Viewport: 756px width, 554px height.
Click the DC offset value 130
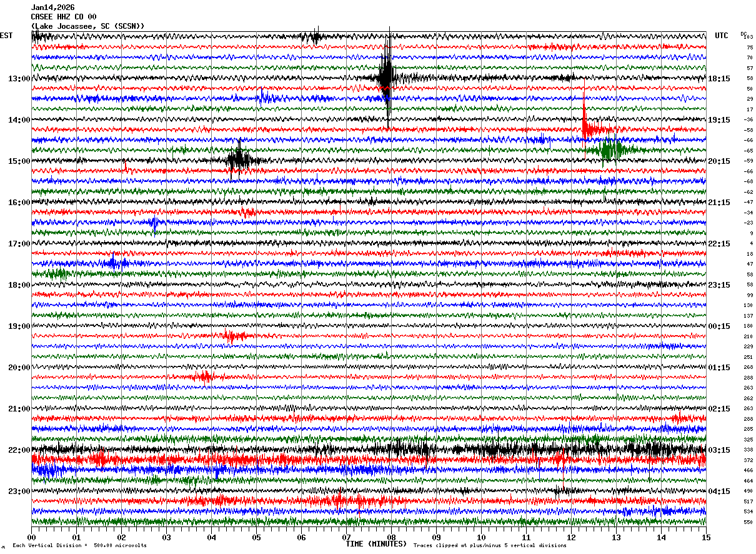click(x=749, y=306)
